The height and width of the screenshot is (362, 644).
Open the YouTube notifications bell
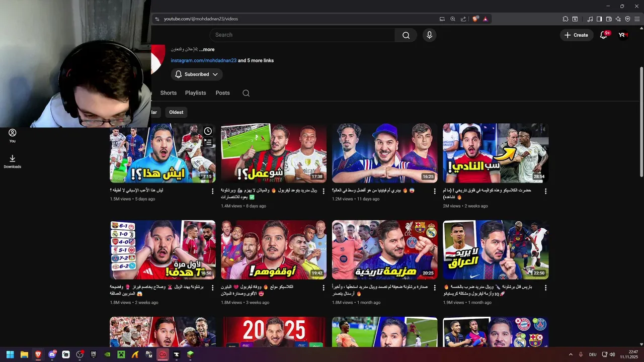(603, 35)
